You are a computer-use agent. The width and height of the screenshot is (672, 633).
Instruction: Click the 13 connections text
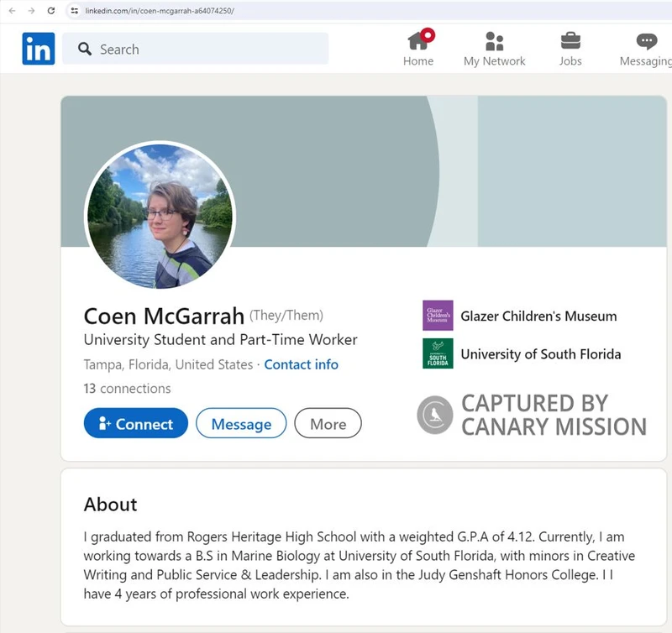[x=128, y=389]
